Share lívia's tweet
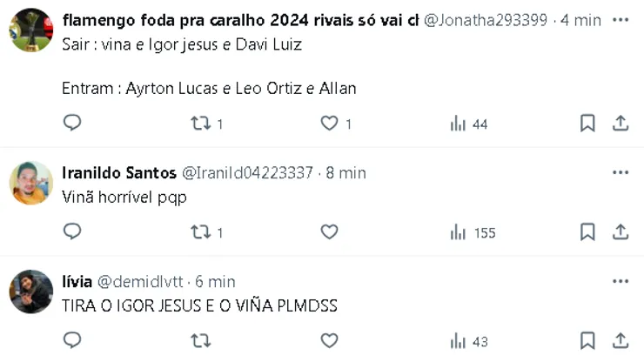The height and width of the screenshot is (362, 644). (621, 340)
